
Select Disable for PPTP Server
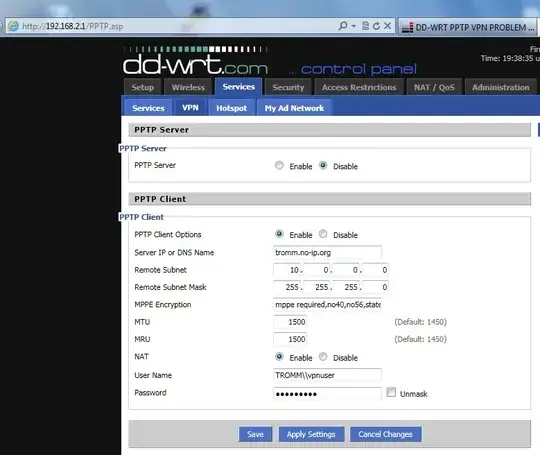click(x=323, y=165)
